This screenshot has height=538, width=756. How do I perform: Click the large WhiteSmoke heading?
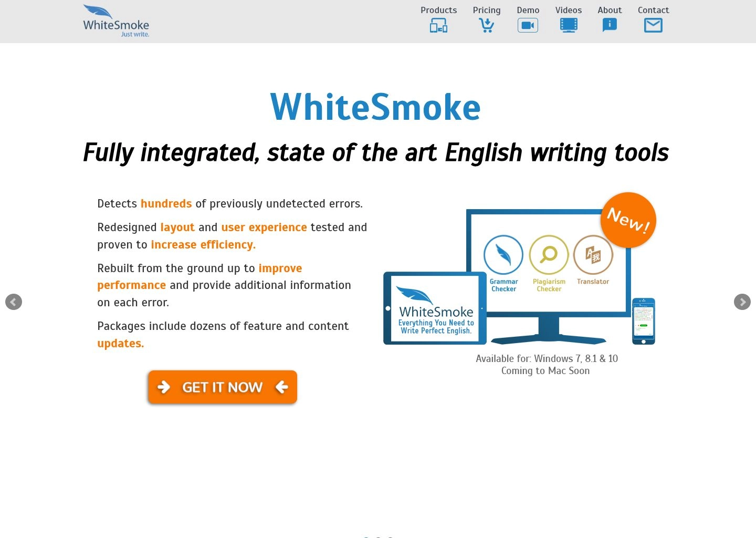[x=375, y=107]
